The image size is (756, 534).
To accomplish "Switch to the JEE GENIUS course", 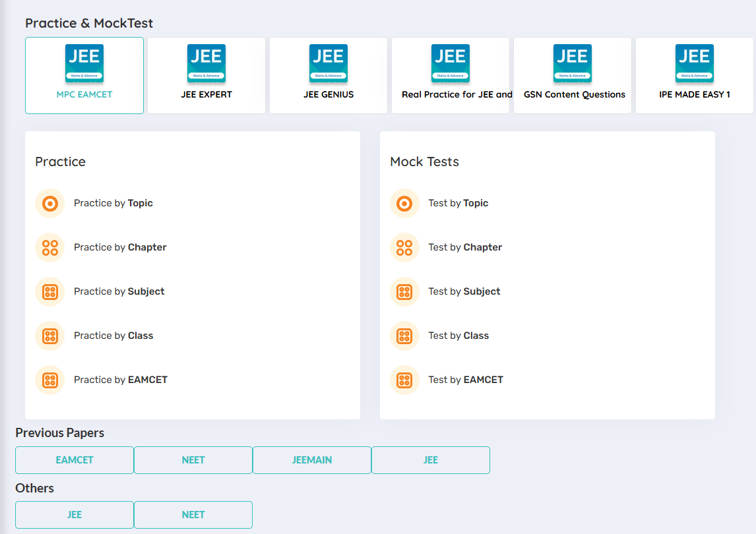I will coord(329,76).
